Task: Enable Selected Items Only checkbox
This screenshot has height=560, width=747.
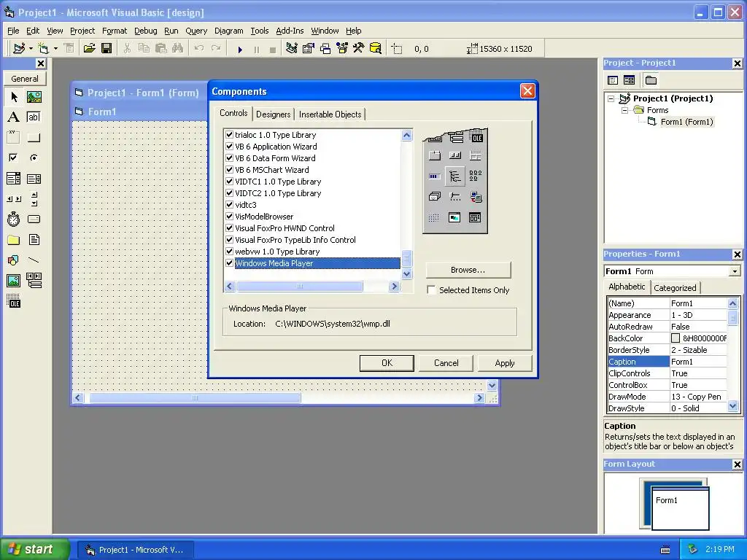Action: [432, 290]
